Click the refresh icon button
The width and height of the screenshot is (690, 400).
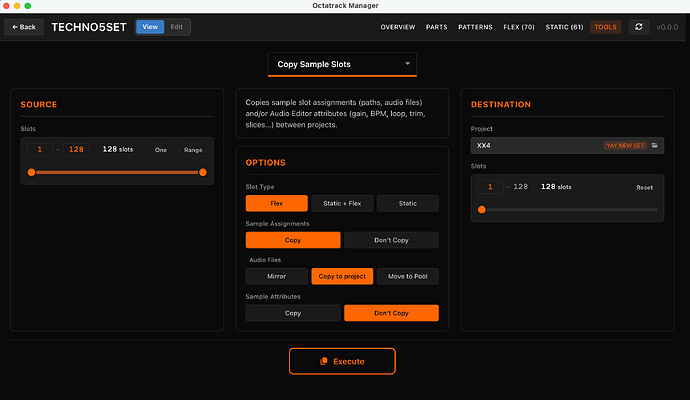point(639,27)
